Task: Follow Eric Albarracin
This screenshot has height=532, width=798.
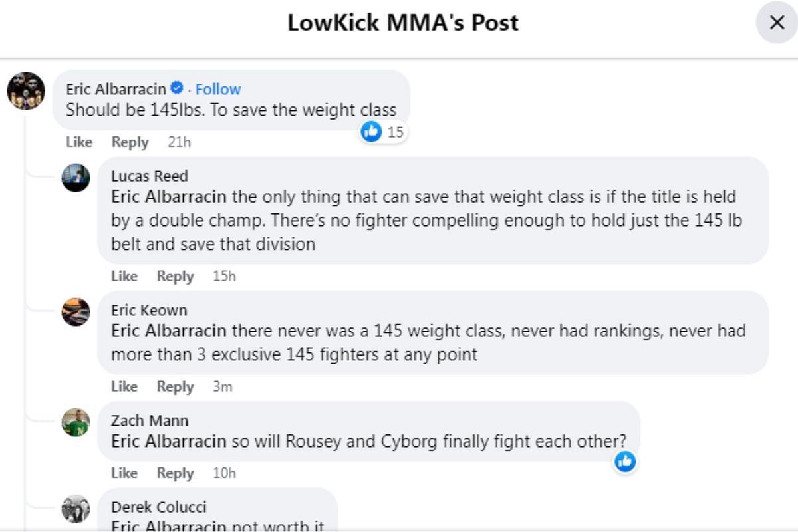Action: click(218, 89)
